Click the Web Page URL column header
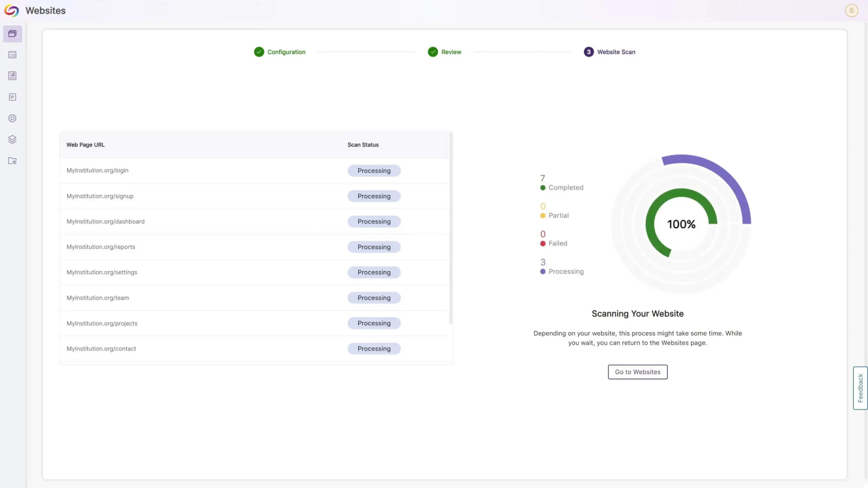This screenshot has height=488, width=868. 85,145
